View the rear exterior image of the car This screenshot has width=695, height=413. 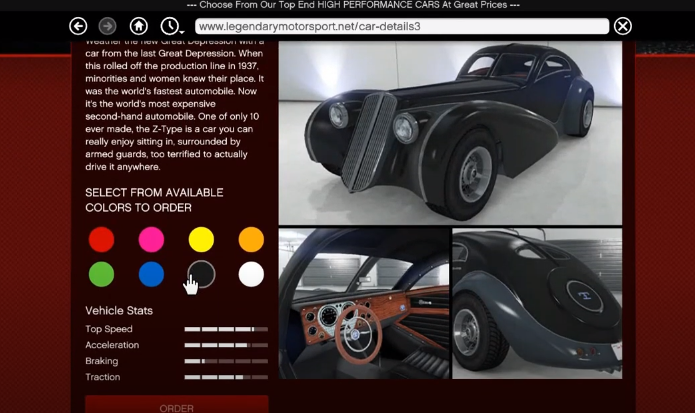pyautogui.click(x=537, y=304)
